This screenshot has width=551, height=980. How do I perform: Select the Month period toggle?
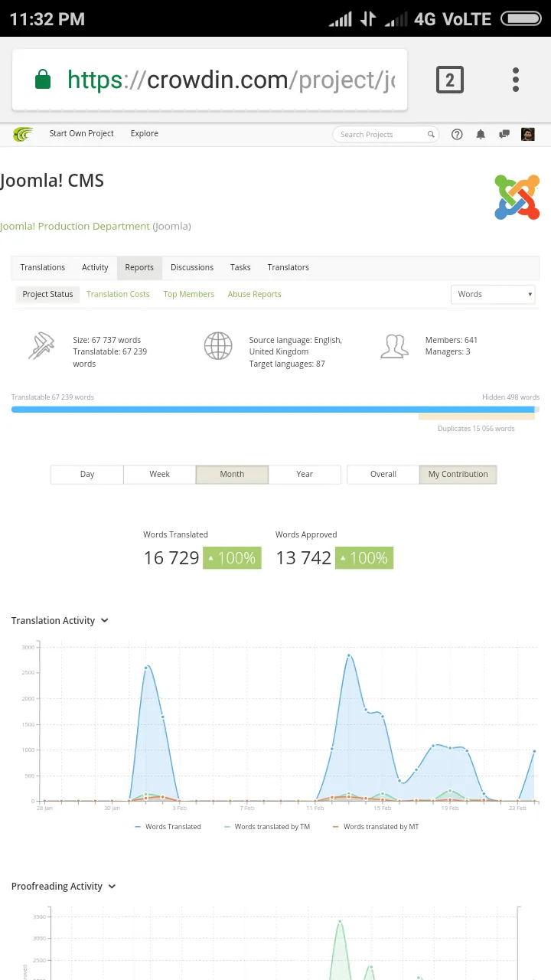[232, 474]
